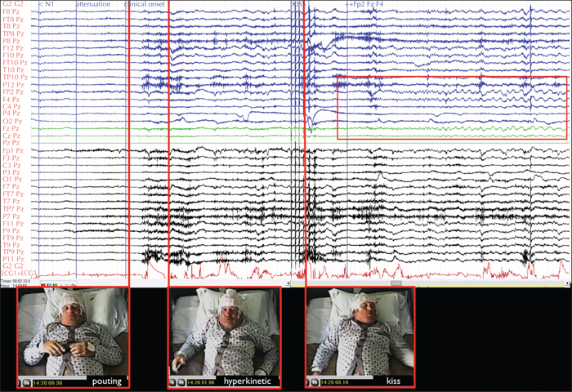Select the T7 Pz channel label
Image resolution: width=572 pixels, height=392 pixels.
point(11,201)
